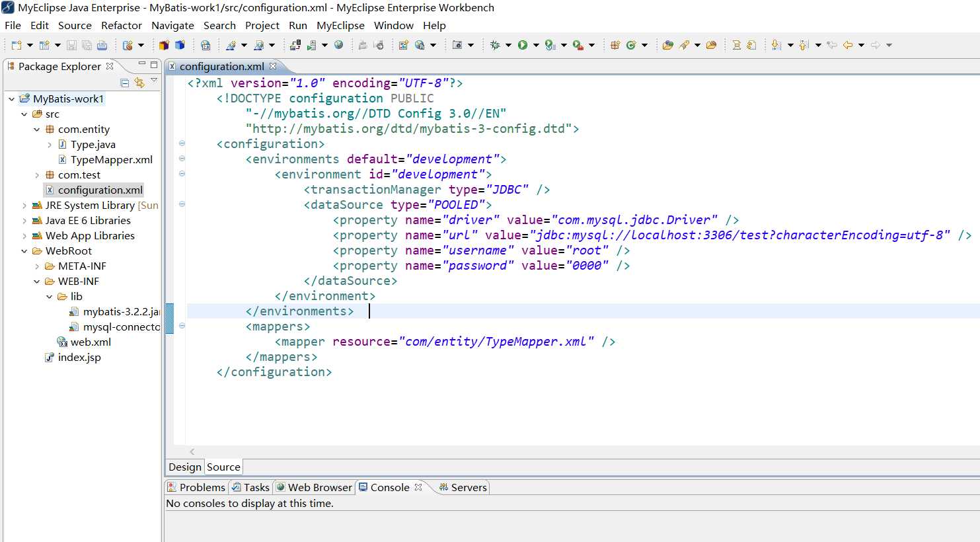Click the New file toolbar icon

coord(17,45)
